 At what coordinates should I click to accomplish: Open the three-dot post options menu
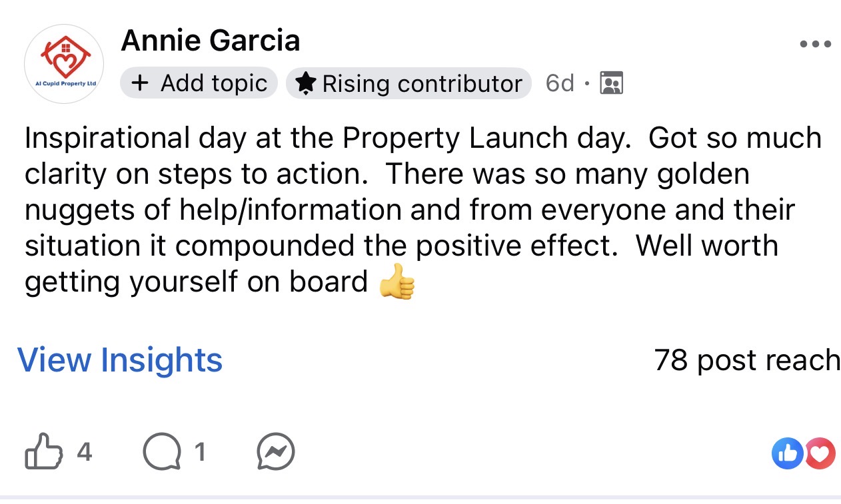pyautogui.click(x=815, y=45)
